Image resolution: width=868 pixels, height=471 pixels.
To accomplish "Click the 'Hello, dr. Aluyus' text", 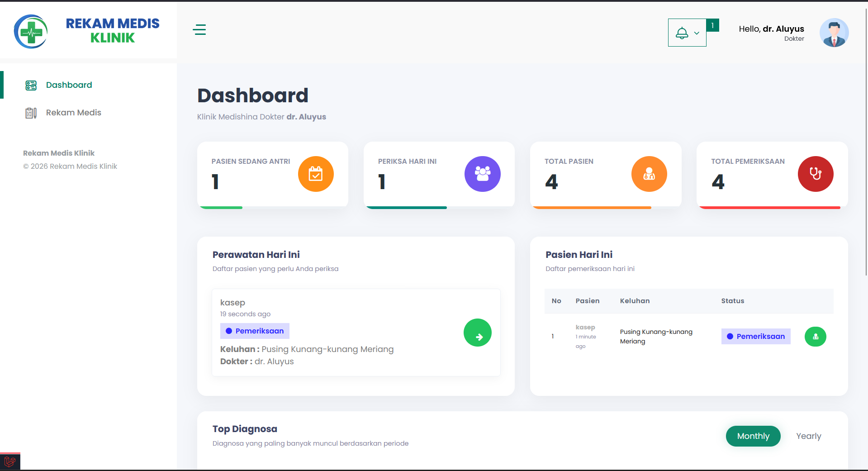I will click(x=771, y=29).
